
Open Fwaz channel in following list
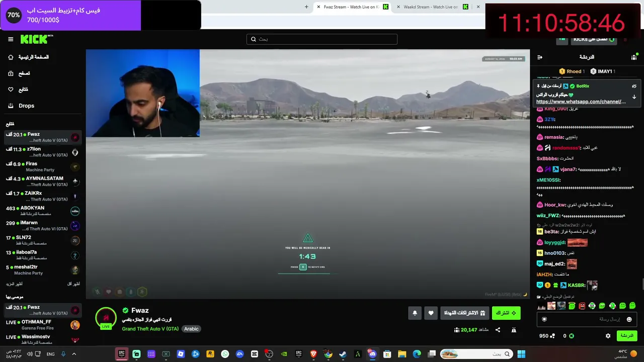43,137
